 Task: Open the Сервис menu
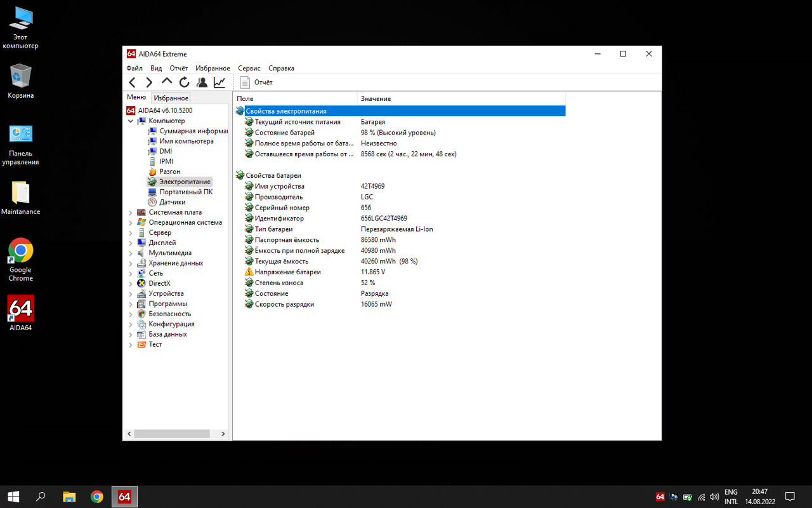[x=249, y=68]
